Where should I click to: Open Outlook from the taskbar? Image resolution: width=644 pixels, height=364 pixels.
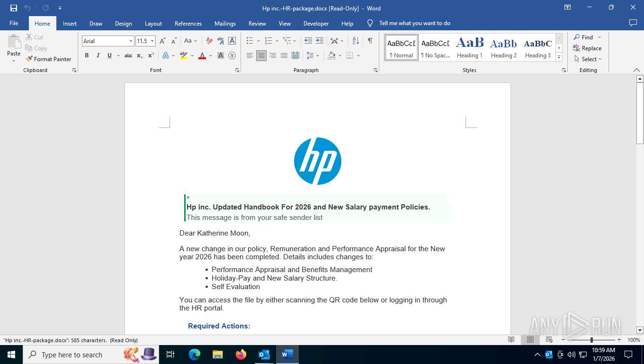click(x=264, y=355)
